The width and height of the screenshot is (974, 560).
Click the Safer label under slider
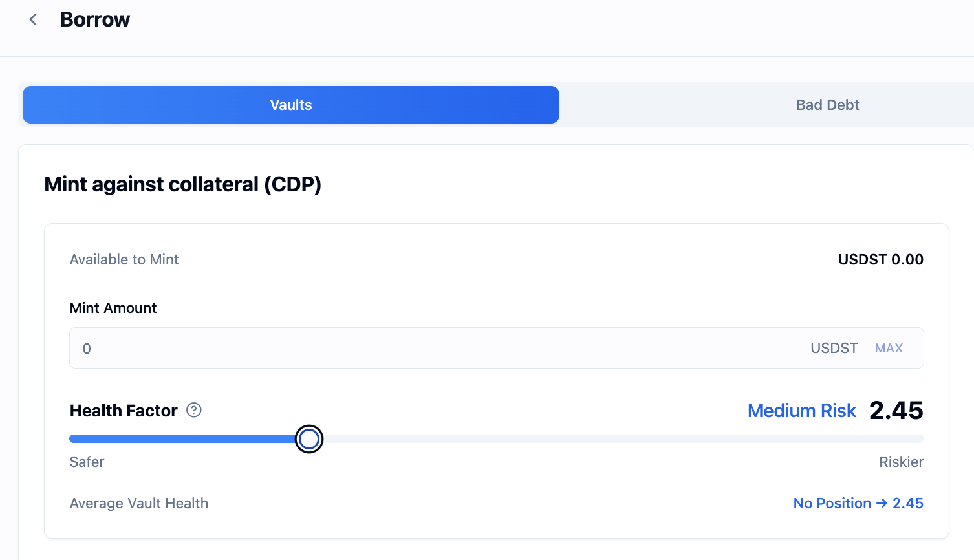(87, 462)
